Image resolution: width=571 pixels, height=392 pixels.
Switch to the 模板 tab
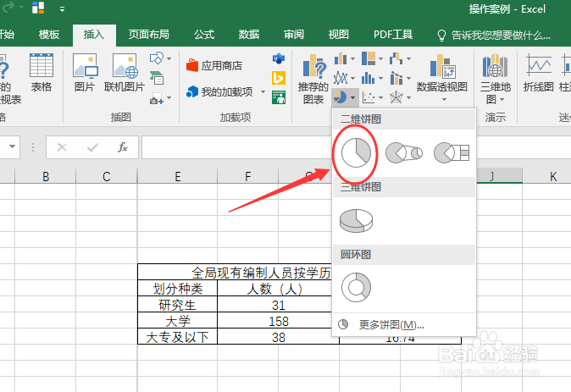49,35
